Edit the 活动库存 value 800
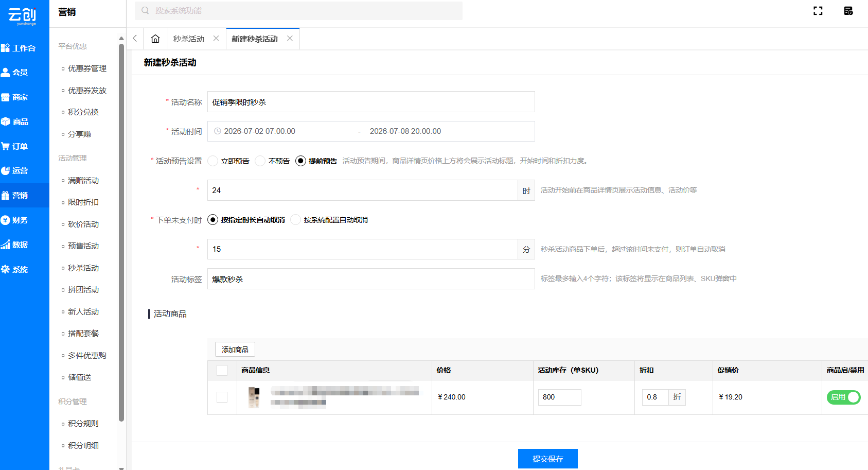The width and height of the screenshot is (868, 470). [560, 397]
